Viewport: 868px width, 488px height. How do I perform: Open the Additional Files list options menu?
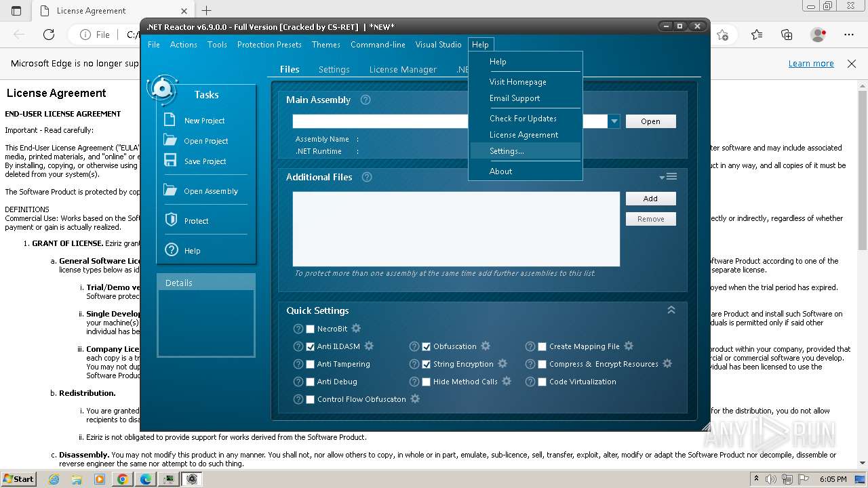[668, 177]
